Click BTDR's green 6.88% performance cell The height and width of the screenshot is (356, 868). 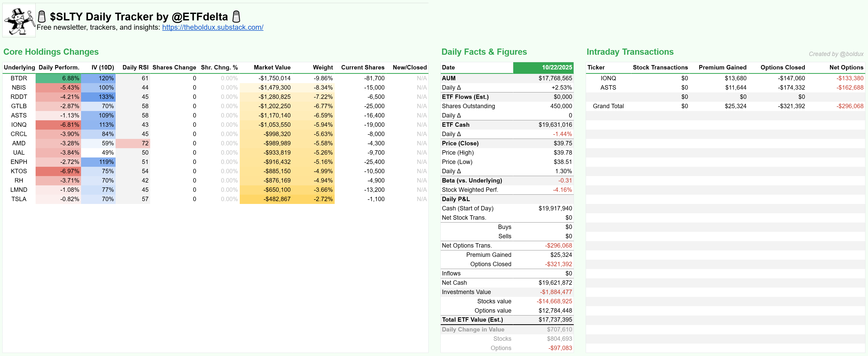pos(59,78)
